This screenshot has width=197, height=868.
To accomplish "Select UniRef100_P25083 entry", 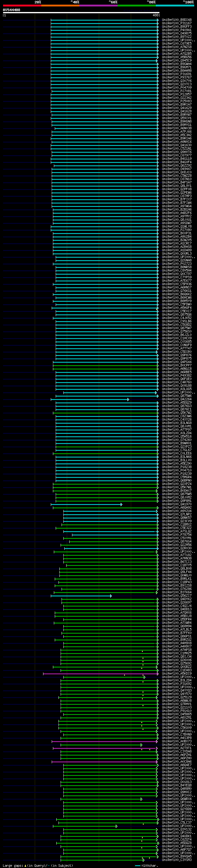I will (x=176, y=101).
